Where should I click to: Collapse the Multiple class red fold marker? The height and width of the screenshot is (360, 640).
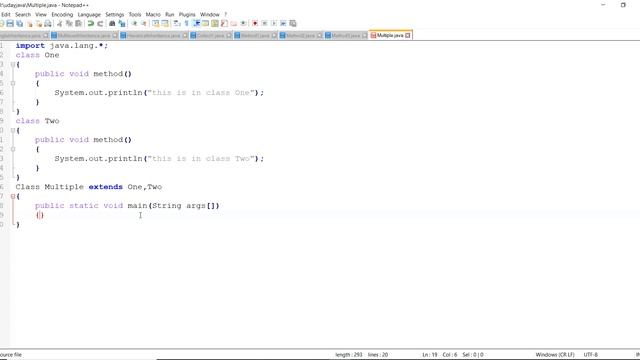coord(13,196)
